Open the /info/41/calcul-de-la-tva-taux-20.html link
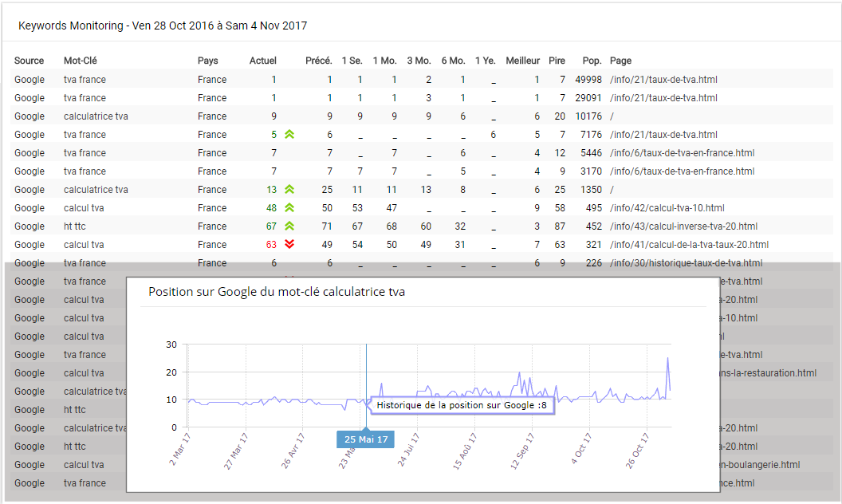 [688, 244]
